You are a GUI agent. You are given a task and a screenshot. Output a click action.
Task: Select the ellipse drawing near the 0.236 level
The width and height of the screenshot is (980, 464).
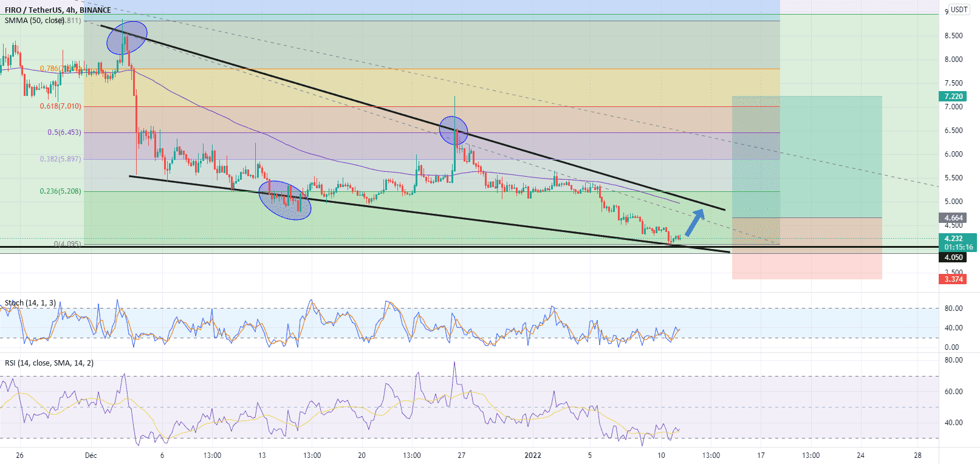click(285, 200)
